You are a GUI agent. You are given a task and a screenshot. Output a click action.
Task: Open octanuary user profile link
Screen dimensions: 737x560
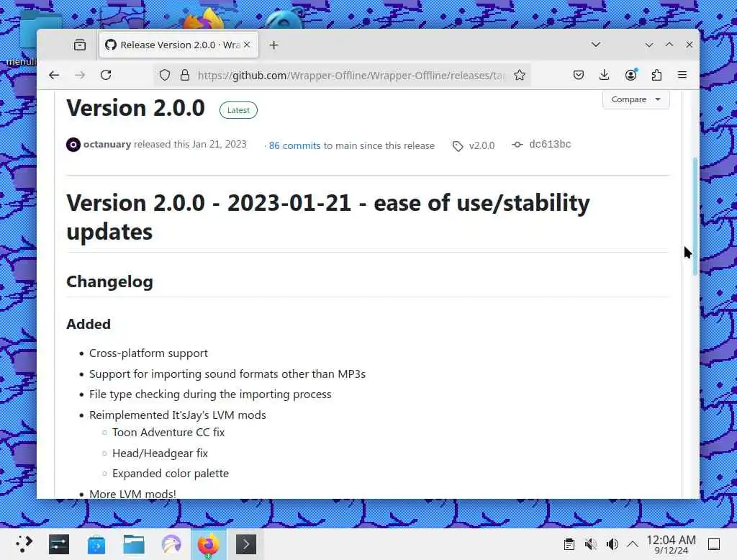pyautogui.click(x=107, y=145)
